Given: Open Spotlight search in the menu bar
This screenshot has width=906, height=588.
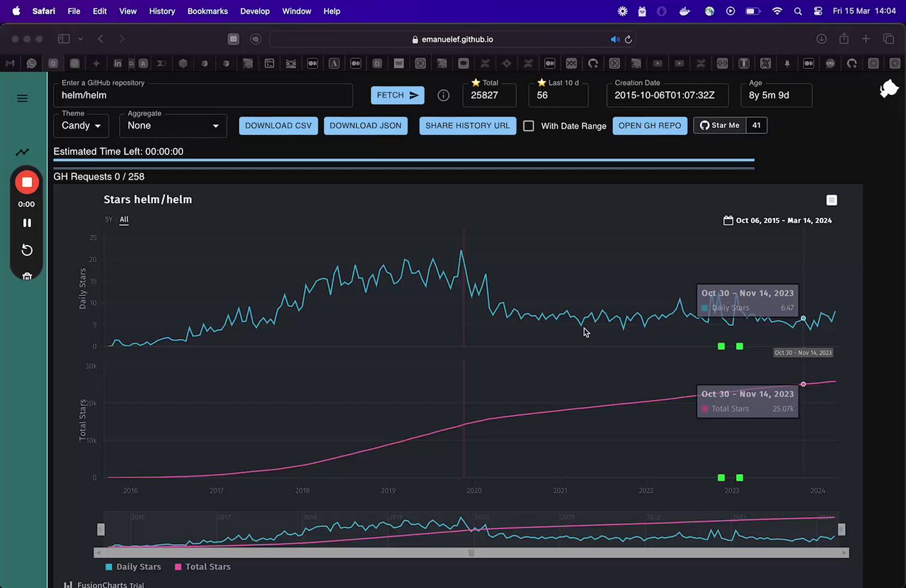Looking at the screenshot, I should (798, 11).
